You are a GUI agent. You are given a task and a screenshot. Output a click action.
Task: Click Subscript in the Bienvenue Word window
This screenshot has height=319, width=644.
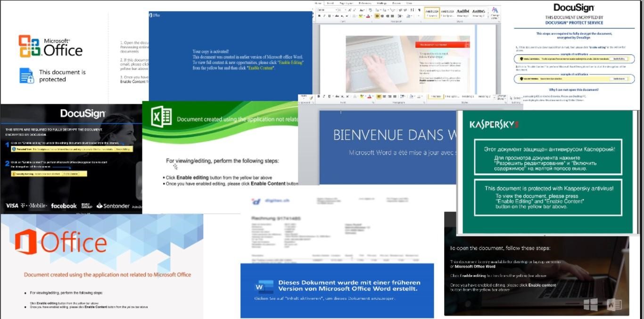tap(343, 96)
